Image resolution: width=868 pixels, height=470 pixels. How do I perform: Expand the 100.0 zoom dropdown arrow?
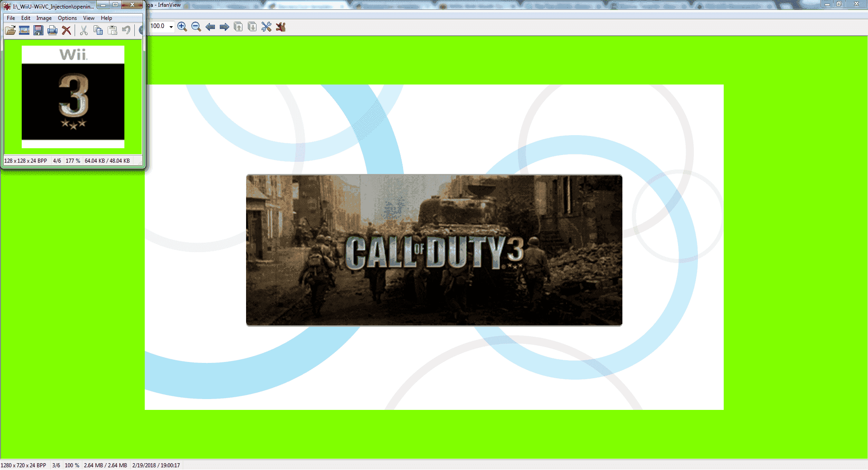171,27
